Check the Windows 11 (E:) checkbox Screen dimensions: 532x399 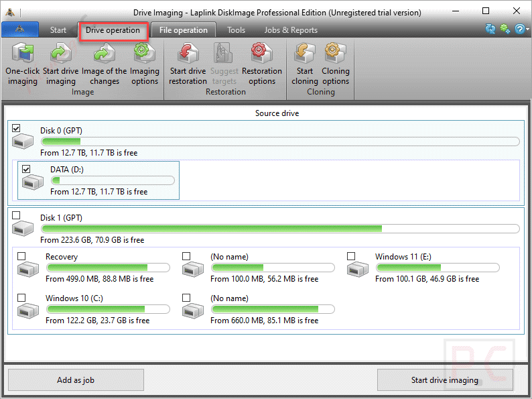[x=351, y=256]
